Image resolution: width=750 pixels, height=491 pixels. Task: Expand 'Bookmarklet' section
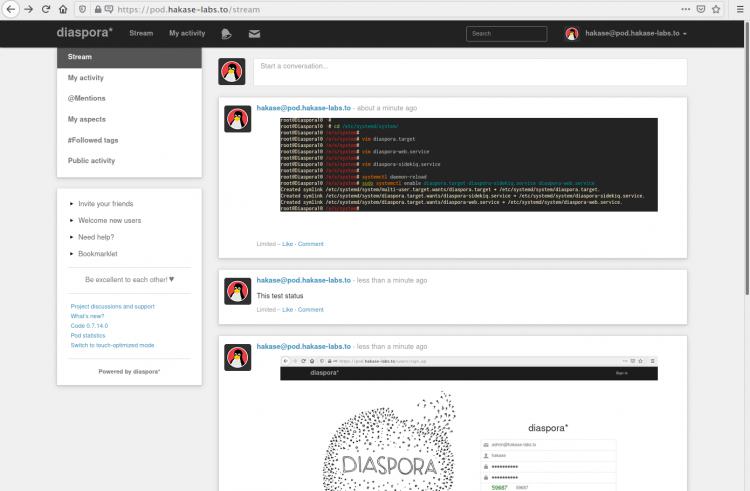pos(100,254)
